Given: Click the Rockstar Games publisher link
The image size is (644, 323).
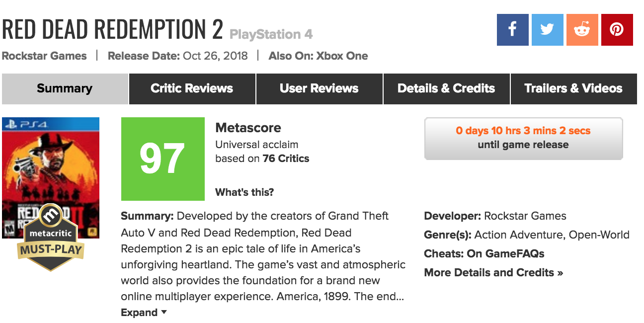Looking at the screenshot, I should click(44, 56).
